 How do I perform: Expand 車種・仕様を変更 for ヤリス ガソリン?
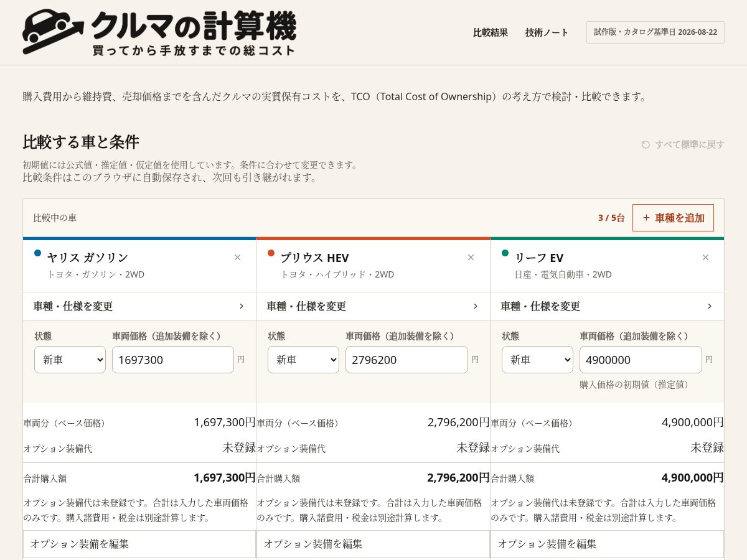point(139,306)
